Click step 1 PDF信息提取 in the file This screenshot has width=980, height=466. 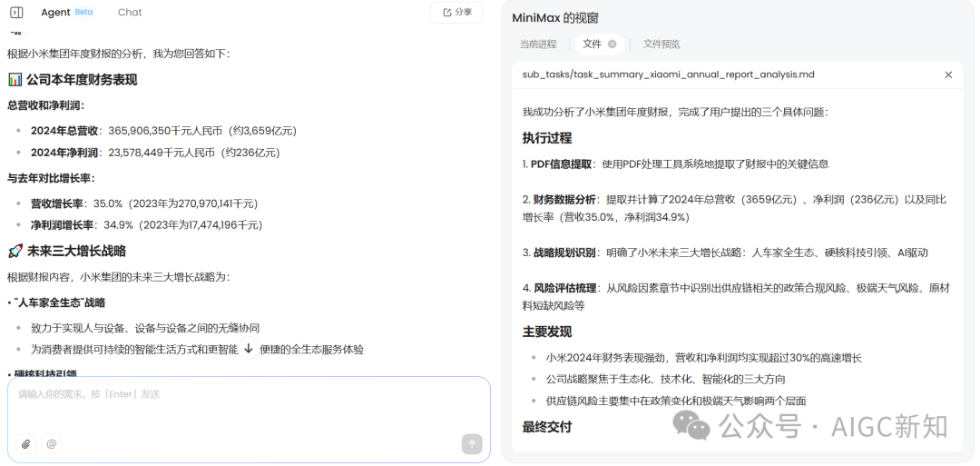click(x=676, y=164)
